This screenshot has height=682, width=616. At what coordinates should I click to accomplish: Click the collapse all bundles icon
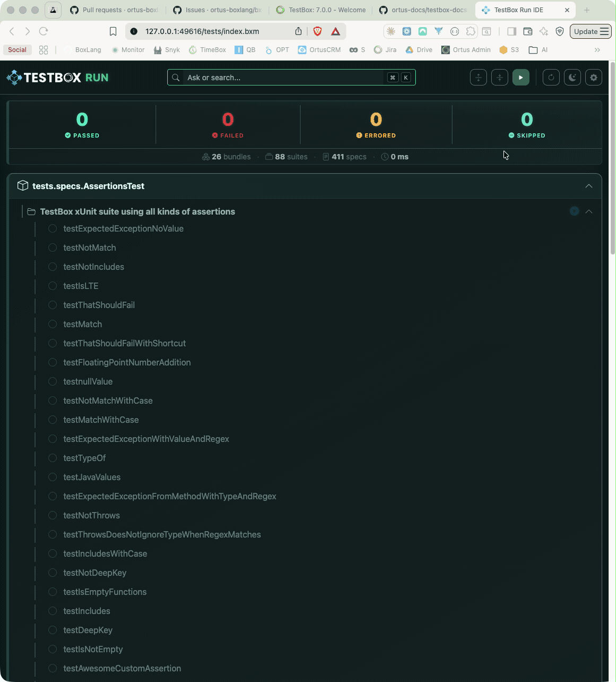click(x=499, y=77)
